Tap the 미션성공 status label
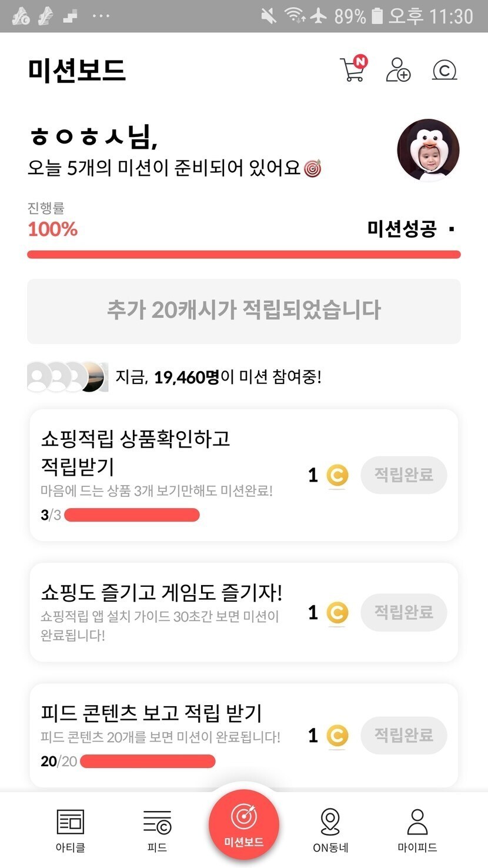 pyautogui.click(x=402, y=229)
